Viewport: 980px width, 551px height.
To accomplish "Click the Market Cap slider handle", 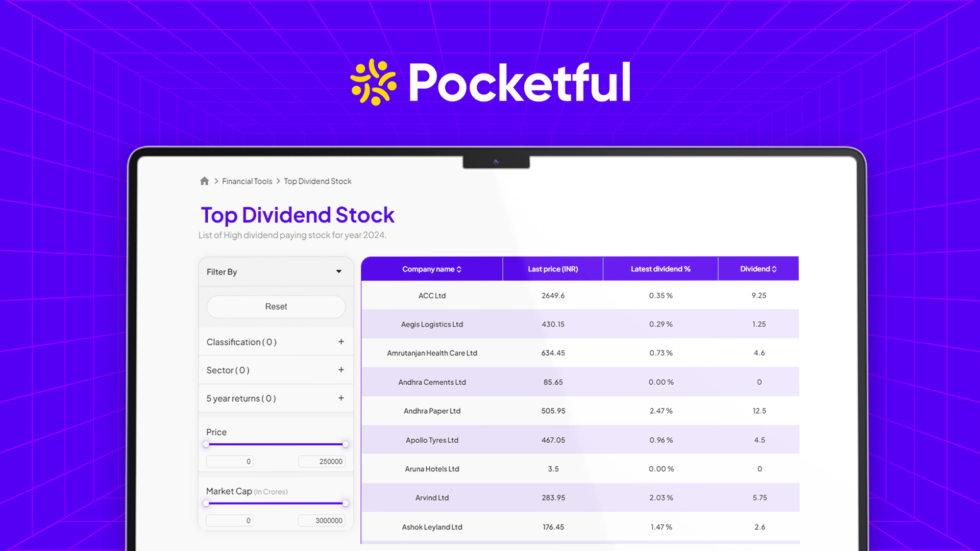I will [346, 503].
